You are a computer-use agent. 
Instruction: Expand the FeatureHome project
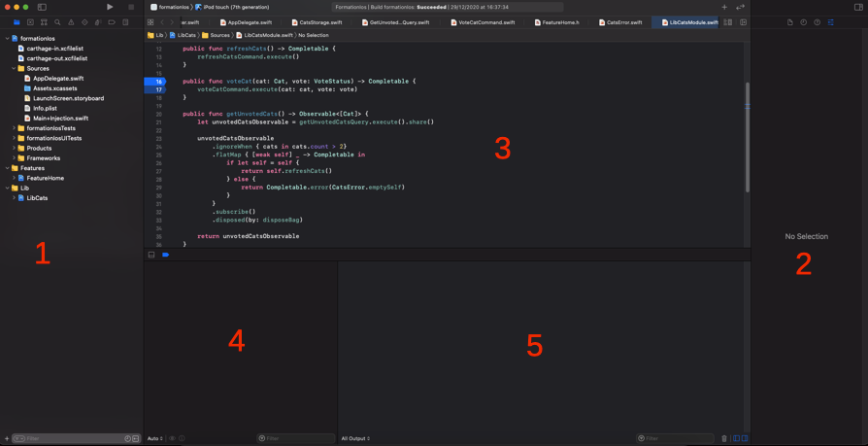14,178
